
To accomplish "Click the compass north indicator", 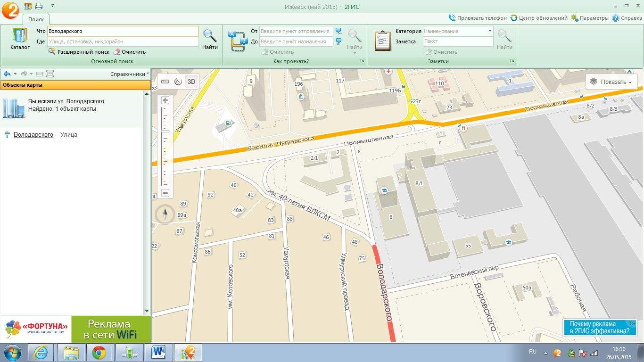I will coord(165,214).
